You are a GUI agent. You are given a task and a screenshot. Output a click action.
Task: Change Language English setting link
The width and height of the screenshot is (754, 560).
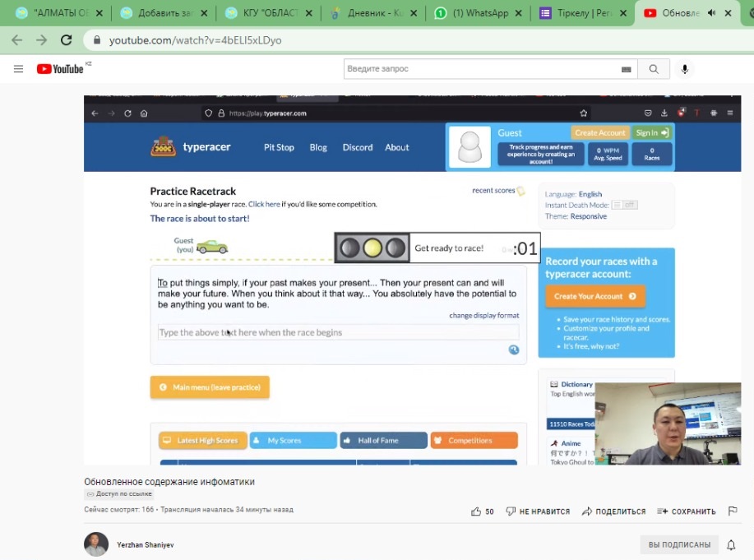point(590,194)
